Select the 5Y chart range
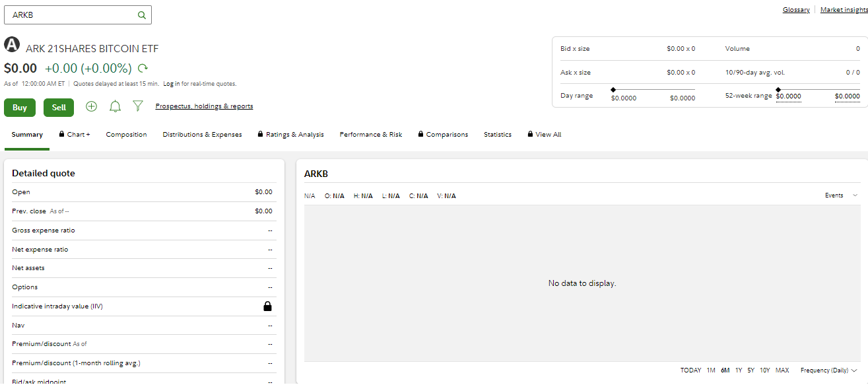This screenshot has height=385, width=868. (x=751, y=370)
